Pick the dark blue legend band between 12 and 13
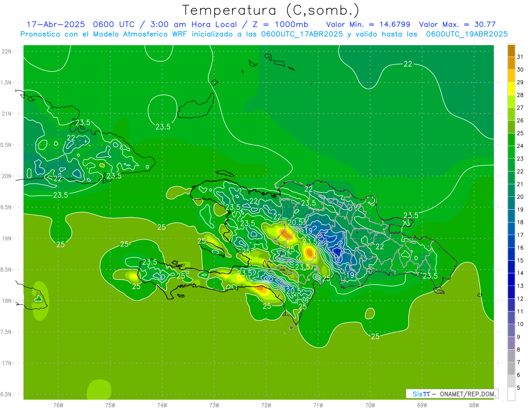Viewport: 532px width, 411px height. coord(511,292)
